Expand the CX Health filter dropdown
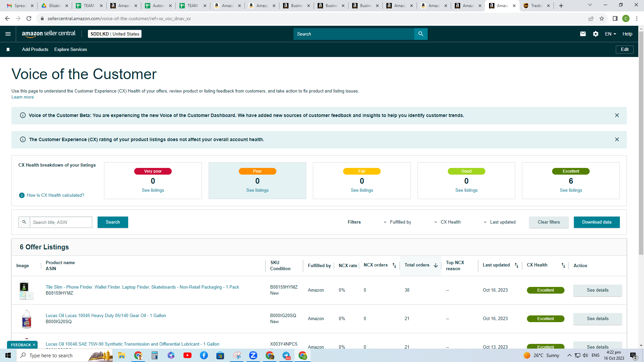Image resolution: width=644 pixels, height=362 pixels. click(x=447, y=222)
